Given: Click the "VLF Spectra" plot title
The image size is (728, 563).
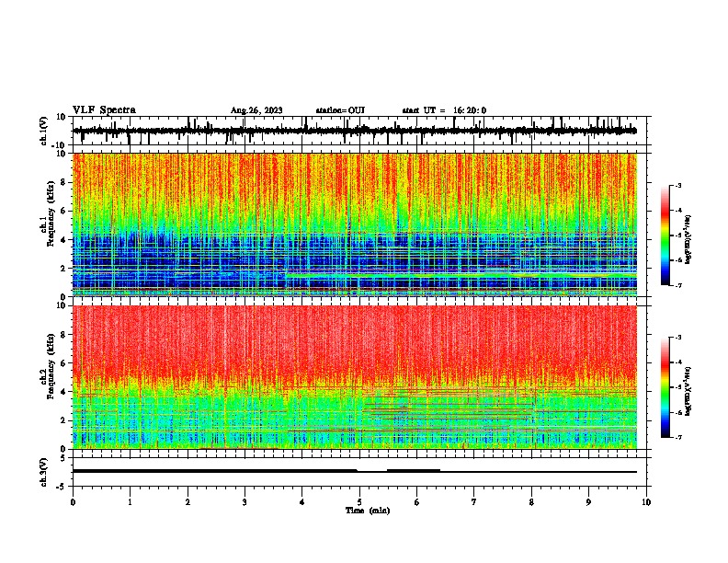Looking at the screenshot, I should point(104,110).
